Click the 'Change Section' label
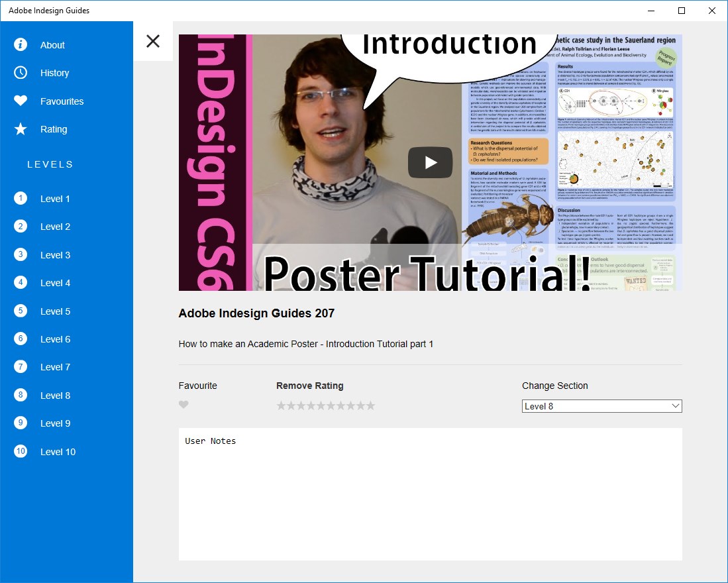 tap(555, 386)
